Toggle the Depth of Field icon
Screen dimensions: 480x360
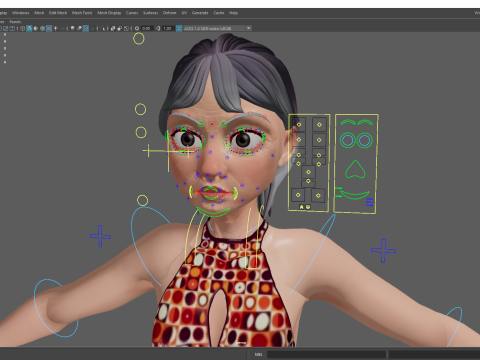point(93,28)
